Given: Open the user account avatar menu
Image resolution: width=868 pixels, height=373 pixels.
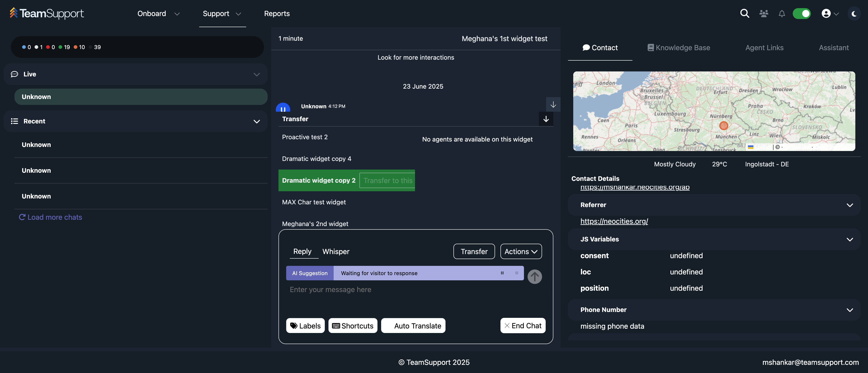Looking at the screenshot, I should (x=830, y=14).
